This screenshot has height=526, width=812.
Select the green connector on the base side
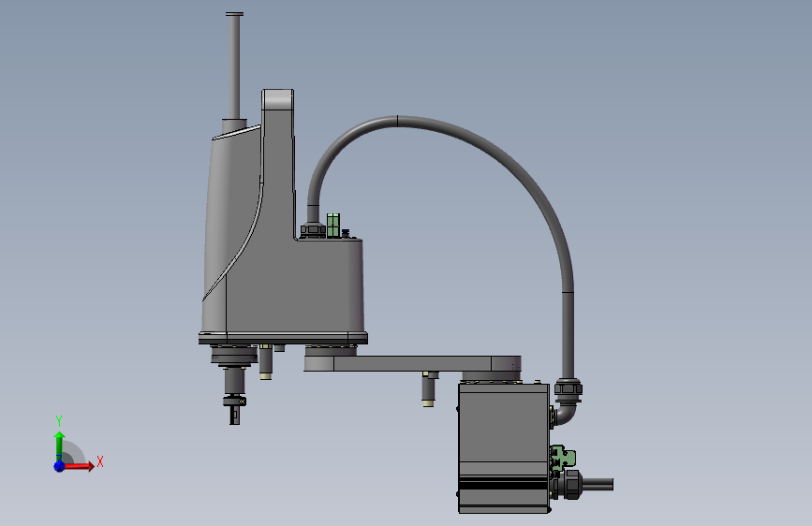563,457
